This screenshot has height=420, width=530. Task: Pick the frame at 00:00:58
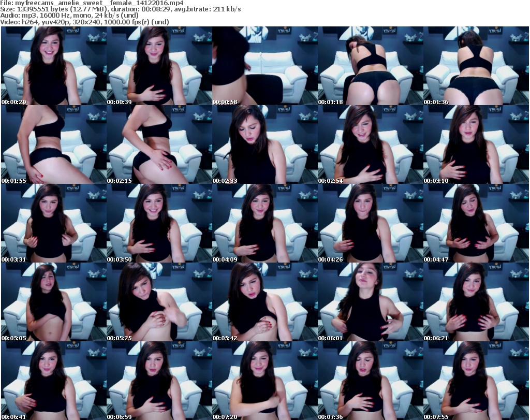pos(264,66)
